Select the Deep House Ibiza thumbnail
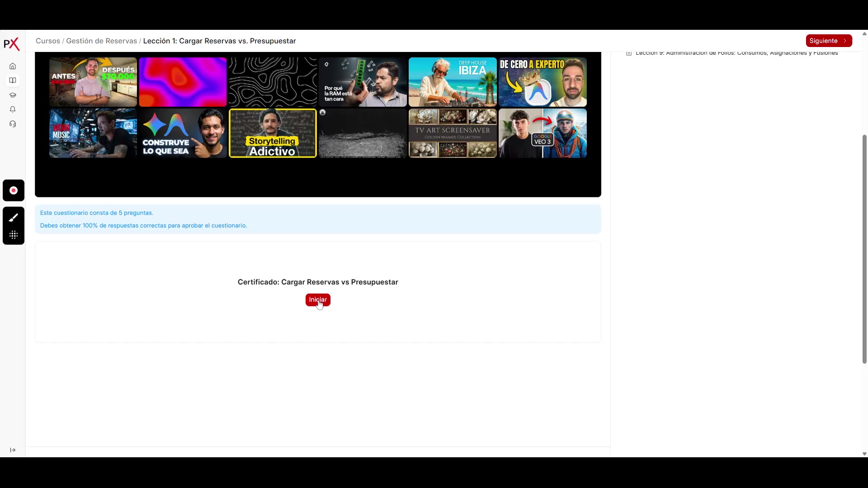This screenshot has width=868, height=488. pos(453,82)
